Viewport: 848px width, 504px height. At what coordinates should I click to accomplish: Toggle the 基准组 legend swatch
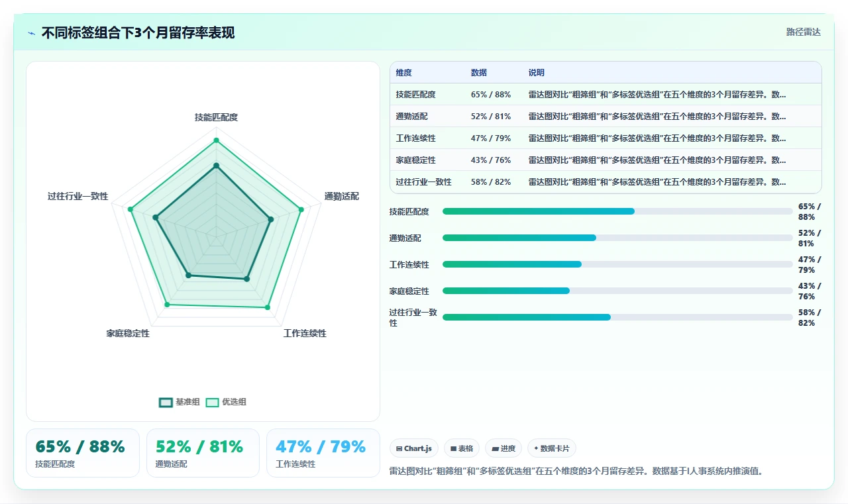[x=166, y=402]
